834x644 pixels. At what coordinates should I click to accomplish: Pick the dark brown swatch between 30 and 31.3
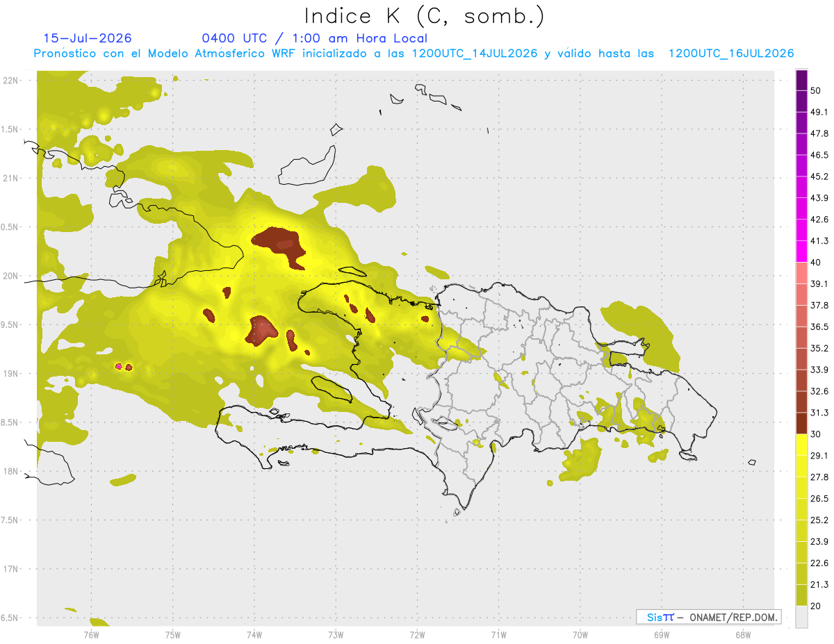click(801, 423)
